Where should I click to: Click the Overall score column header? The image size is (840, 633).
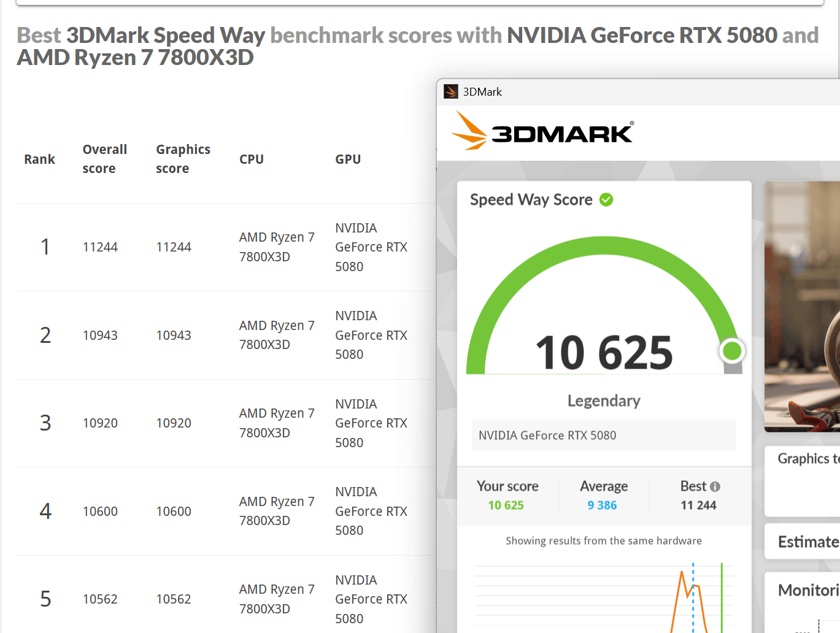[x=105, y=159]
